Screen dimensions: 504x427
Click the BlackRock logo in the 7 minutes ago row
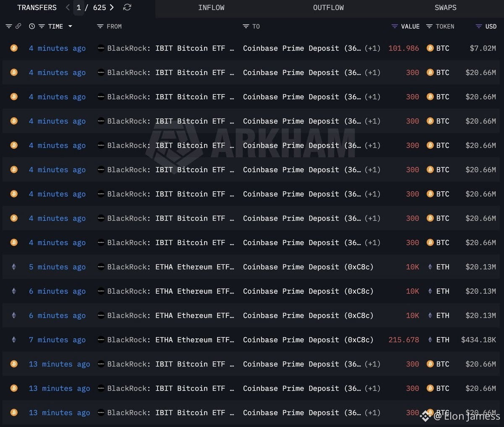(x=101, y=340)
